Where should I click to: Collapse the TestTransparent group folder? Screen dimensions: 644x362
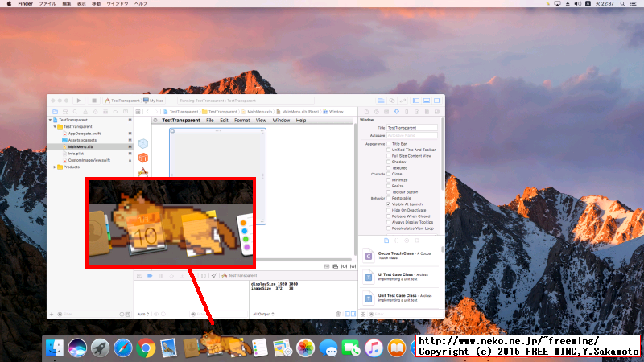pyautogui.click(x=55, y=127)
